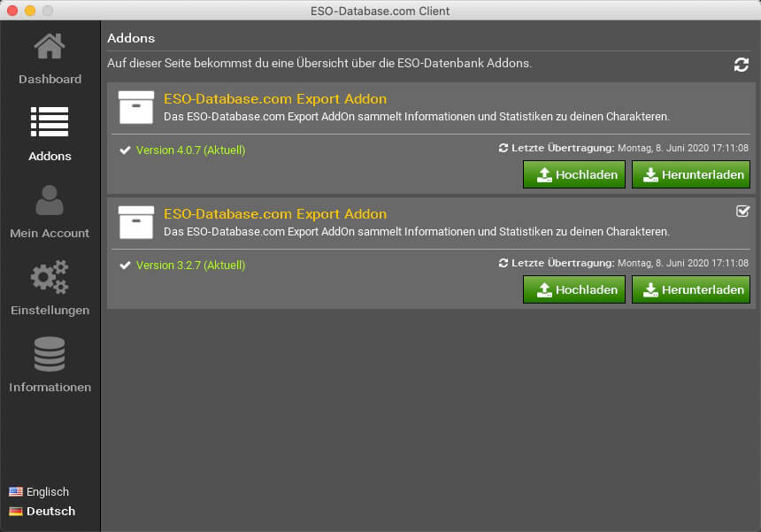Click the Letzte Übertragung date of Version 4.0.7 addon

coord(683,148)
